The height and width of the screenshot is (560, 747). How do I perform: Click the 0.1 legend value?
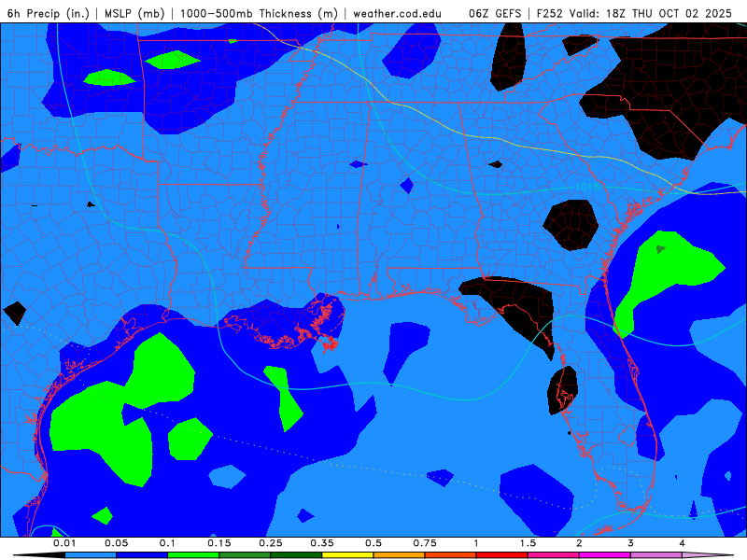coord(167,543)
